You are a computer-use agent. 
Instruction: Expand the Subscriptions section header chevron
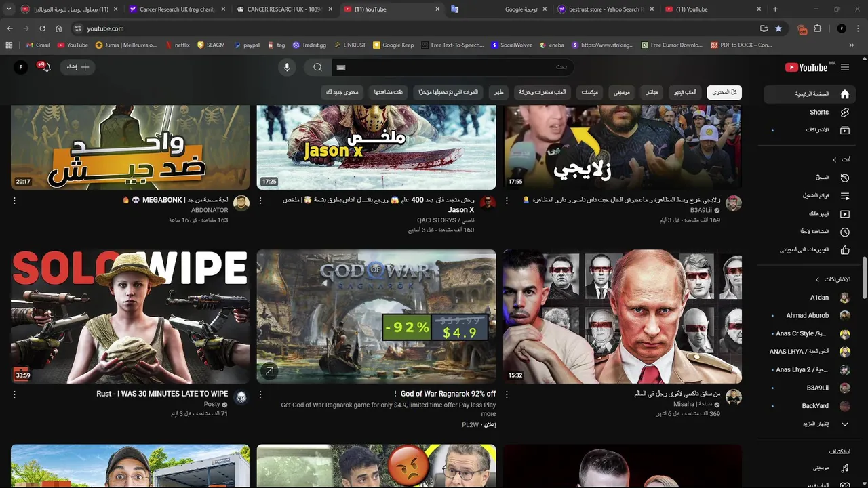click(x=817, y=279)
